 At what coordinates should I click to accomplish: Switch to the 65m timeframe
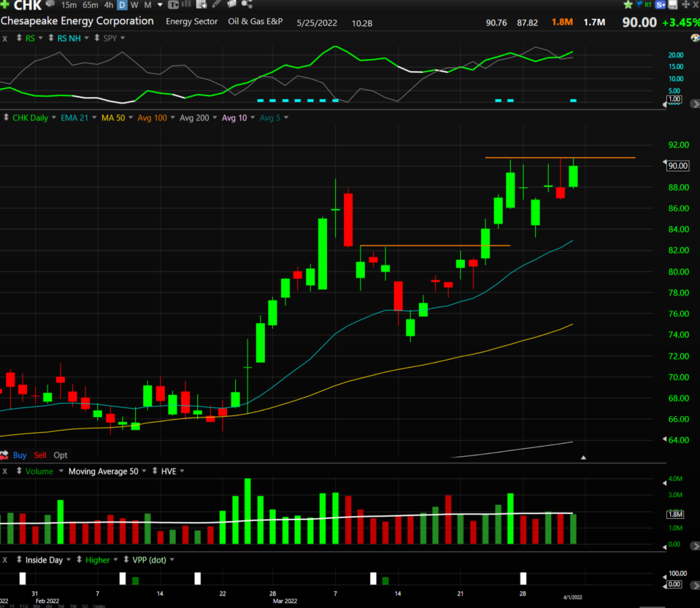(x=90, y=5)
